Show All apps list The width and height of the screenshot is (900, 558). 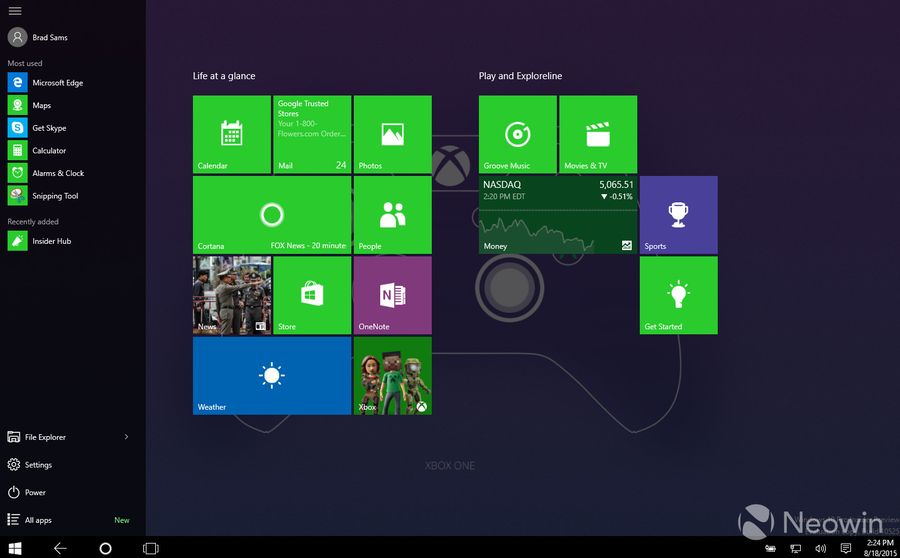[x=30, y=520]
